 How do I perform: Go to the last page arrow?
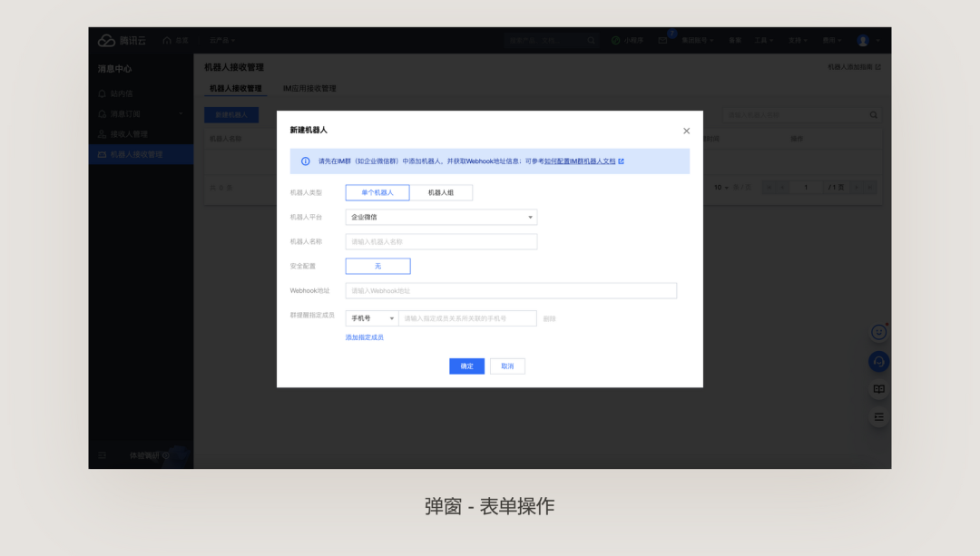(869, 188)
